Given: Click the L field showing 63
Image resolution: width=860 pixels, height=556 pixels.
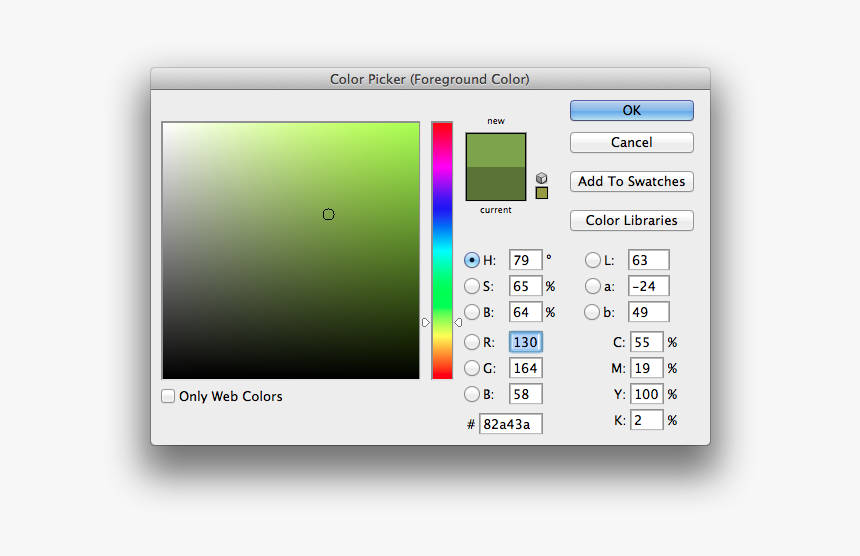Looking at the screenshot, I should click(x=649, y=260).
